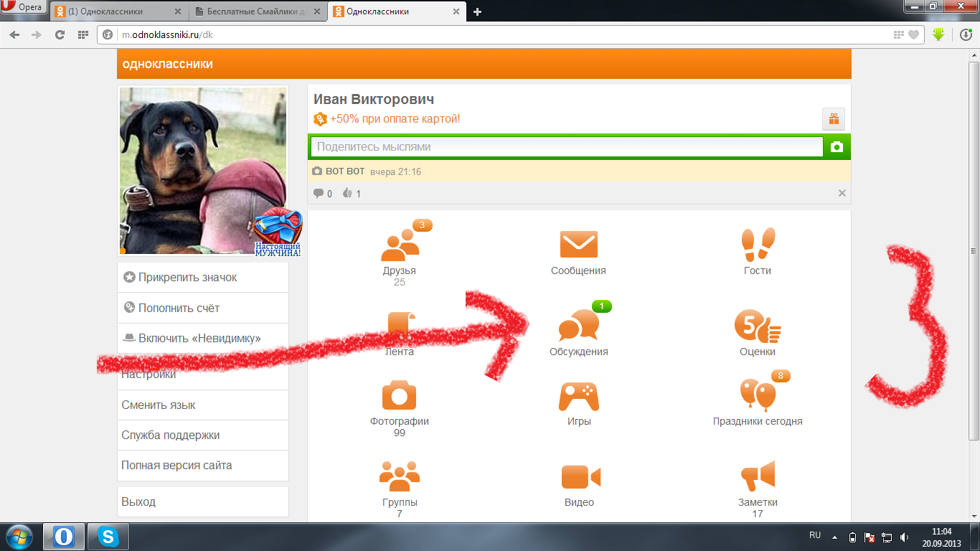Open the Сообщения envelope icon
Image resolution: width=980 pixels, height=551 pixels.
point(578,245)
